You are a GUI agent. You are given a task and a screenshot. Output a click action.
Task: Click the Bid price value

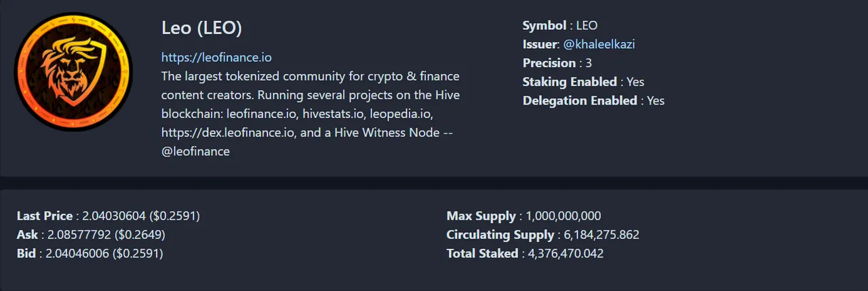click(x=105, y=254)
